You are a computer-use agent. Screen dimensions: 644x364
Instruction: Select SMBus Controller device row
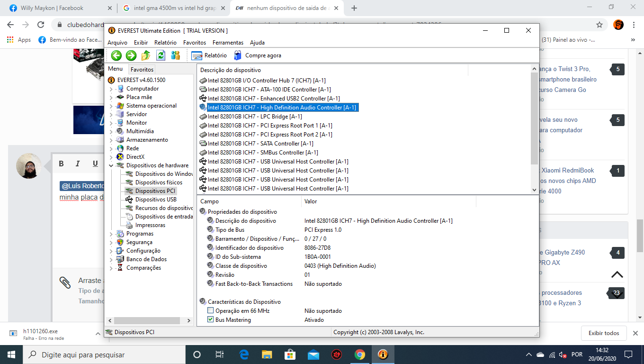tap(263, 153)
